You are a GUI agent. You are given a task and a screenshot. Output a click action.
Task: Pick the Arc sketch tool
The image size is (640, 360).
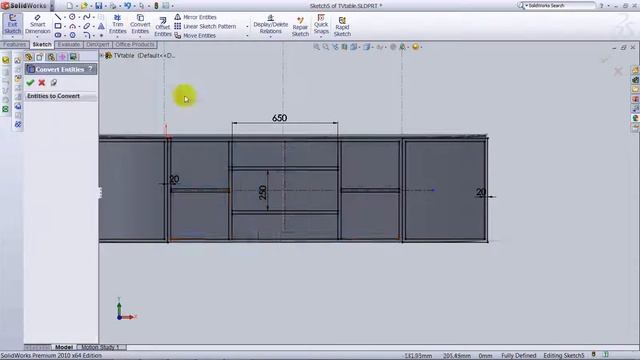72,26
